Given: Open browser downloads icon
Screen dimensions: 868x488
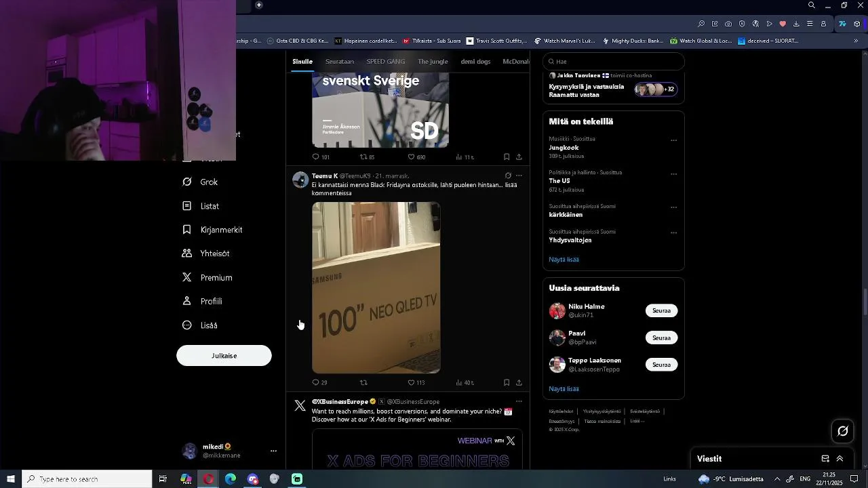Looking at the screenshot, I should click(x=796, y=24).
